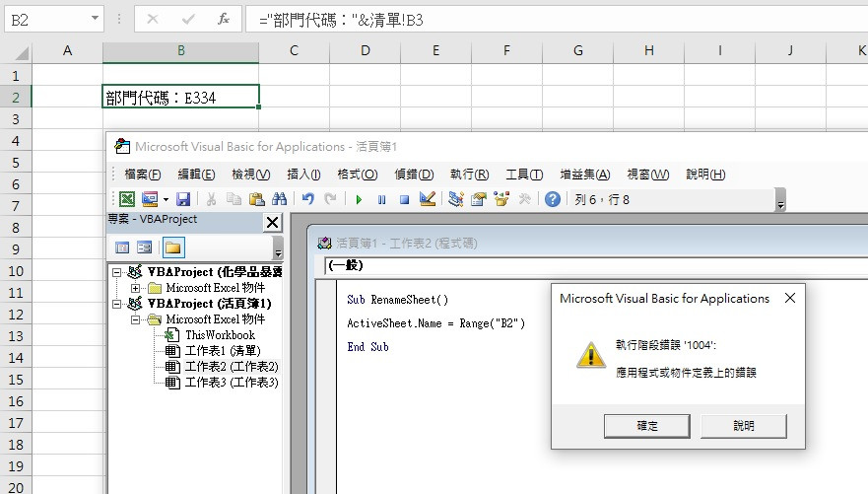Undo the last edit
868x494 pixels.
click(308, 199)
